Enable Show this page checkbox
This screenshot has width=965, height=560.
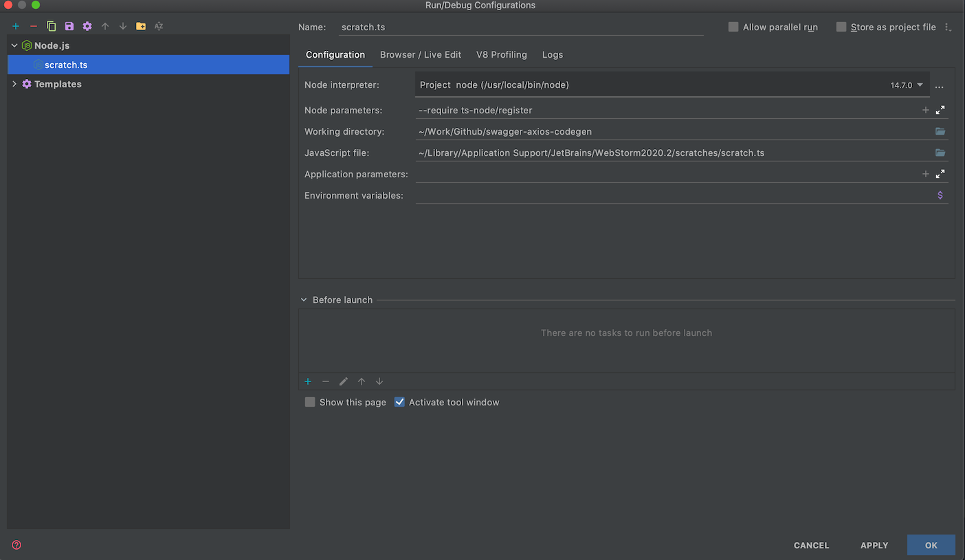click(x=310, y=402)
